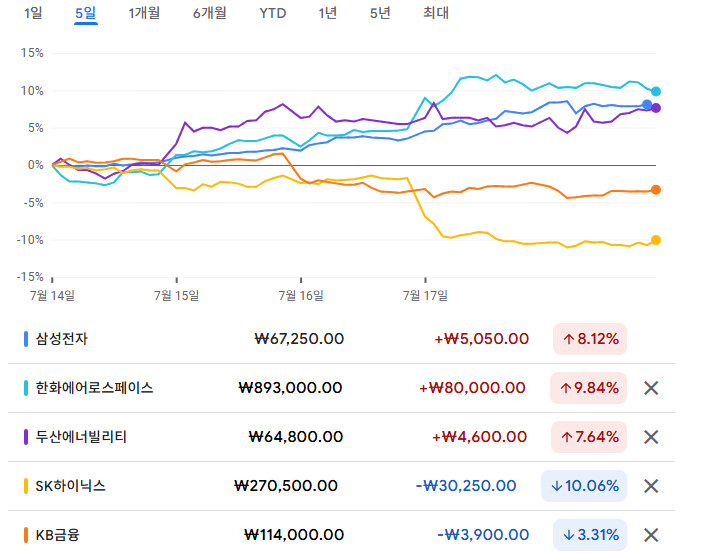Switch to the 1개월 range tab
Viewport: 701px width, 553px height.
(144, 13)
